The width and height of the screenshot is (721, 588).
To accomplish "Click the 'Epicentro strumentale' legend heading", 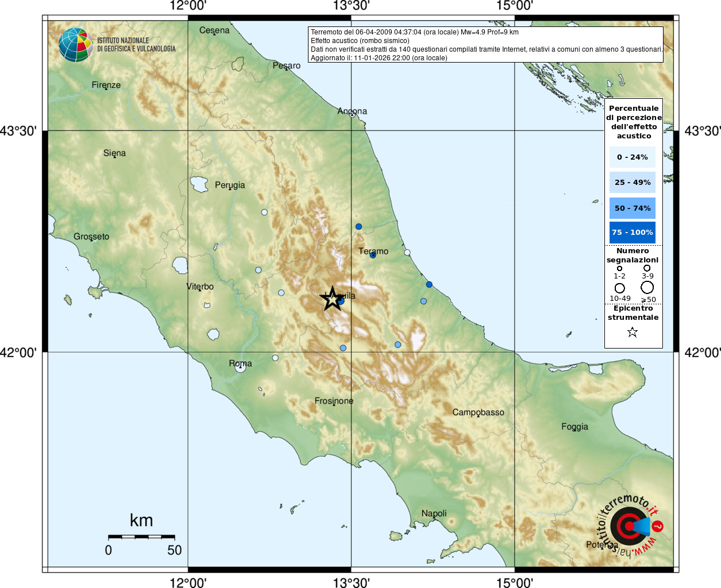I will 633,312.
